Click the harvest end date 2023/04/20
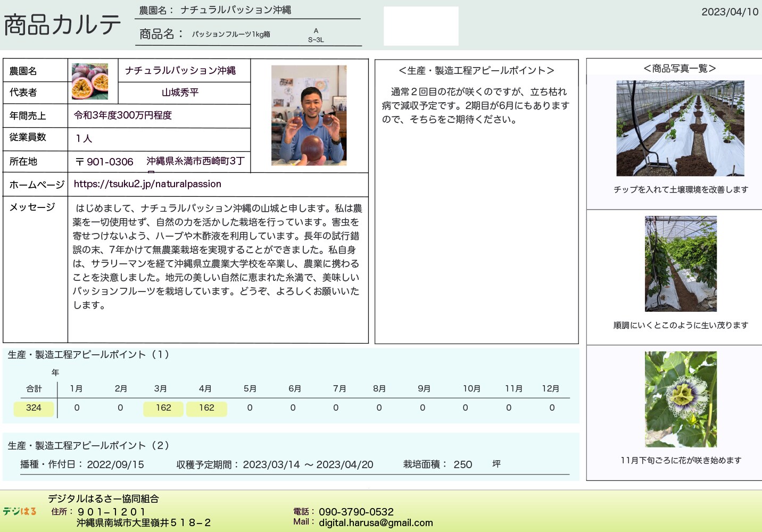The height and width of the screenshot is (532, 762). 345,464
